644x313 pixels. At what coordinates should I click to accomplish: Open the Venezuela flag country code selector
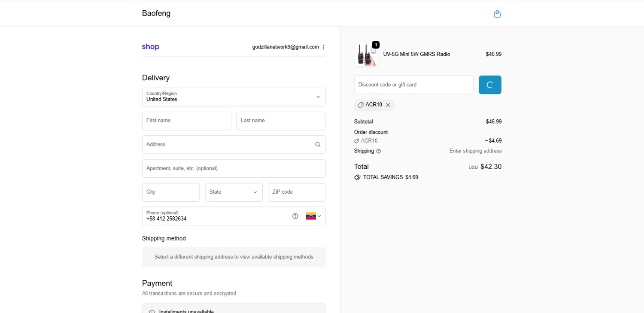click(313, 216)
